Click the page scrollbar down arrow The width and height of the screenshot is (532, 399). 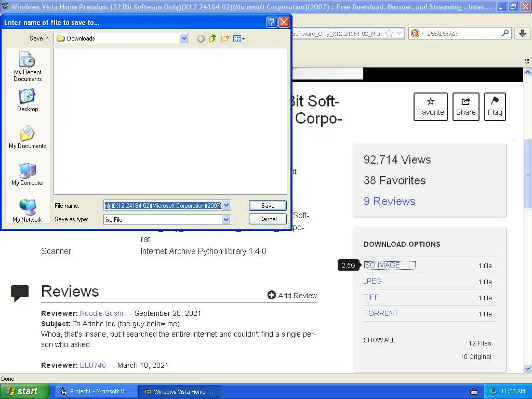[527, 368]
